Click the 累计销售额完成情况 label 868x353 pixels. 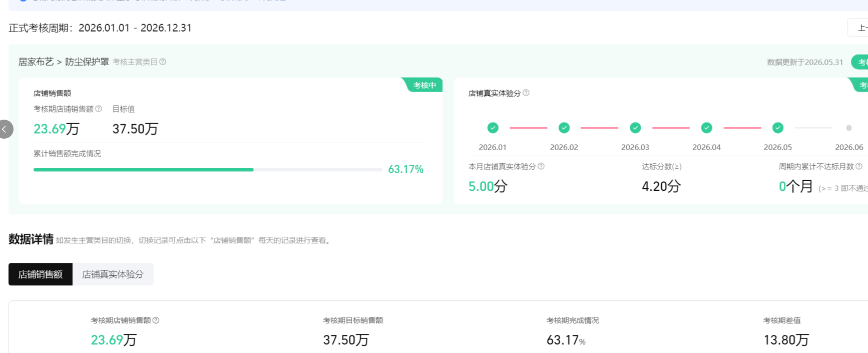67,154
